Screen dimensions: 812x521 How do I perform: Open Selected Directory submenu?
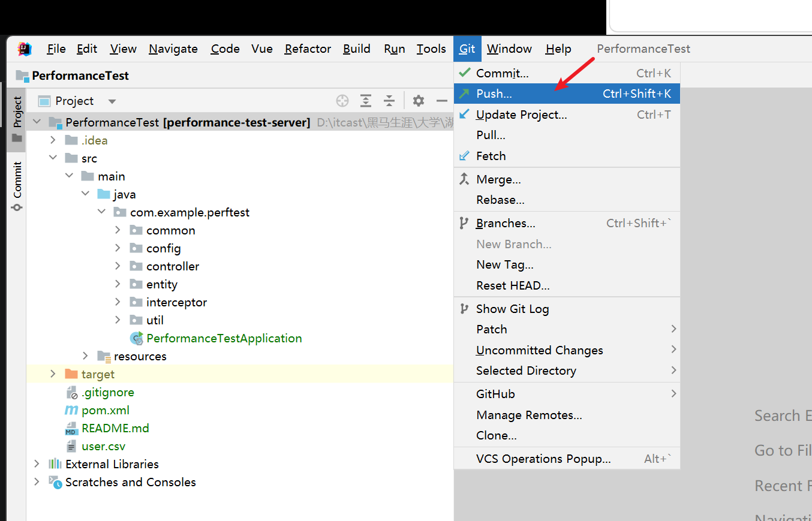click(x=567, y=371)
